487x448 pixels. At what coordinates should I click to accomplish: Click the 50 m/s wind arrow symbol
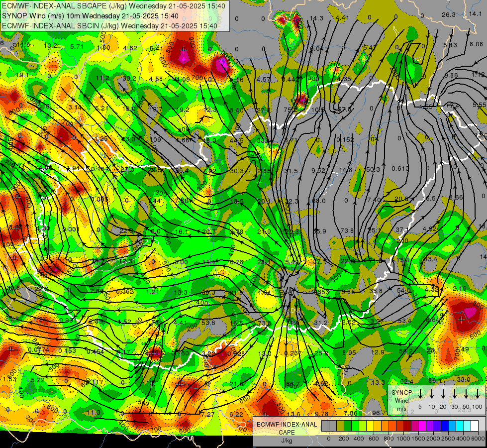pos(466,394)
